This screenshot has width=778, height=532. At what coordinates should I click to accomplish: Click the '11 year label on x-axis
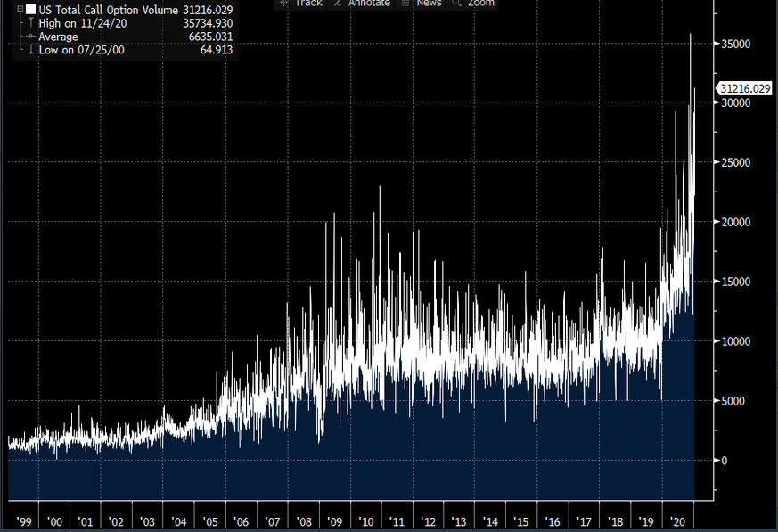tap(397, 522)
